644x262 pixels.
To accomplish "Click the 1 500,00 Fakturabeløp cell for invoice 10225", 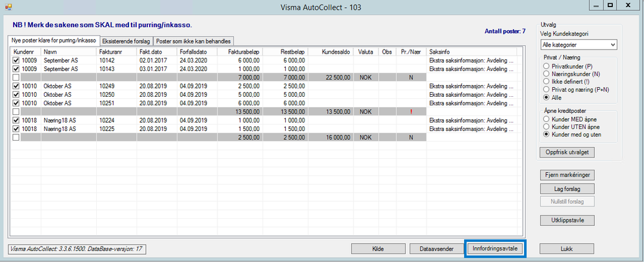I will [x=250, y=129].
